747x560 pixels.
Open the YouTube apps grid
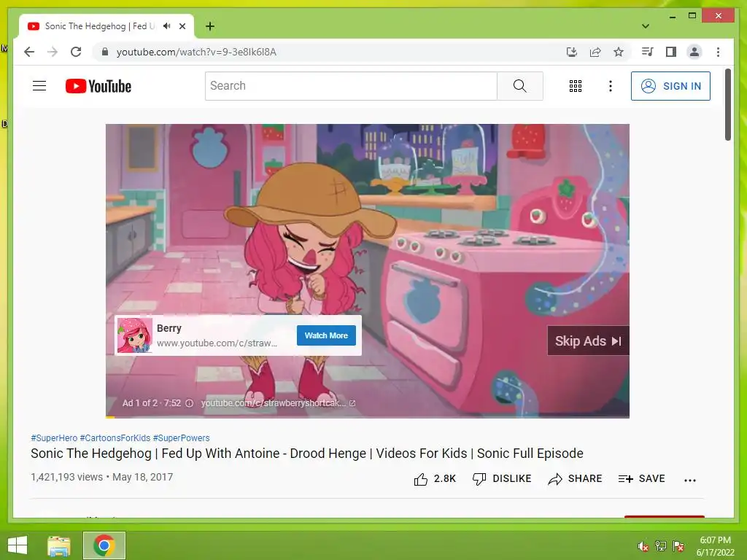[576, 86]
